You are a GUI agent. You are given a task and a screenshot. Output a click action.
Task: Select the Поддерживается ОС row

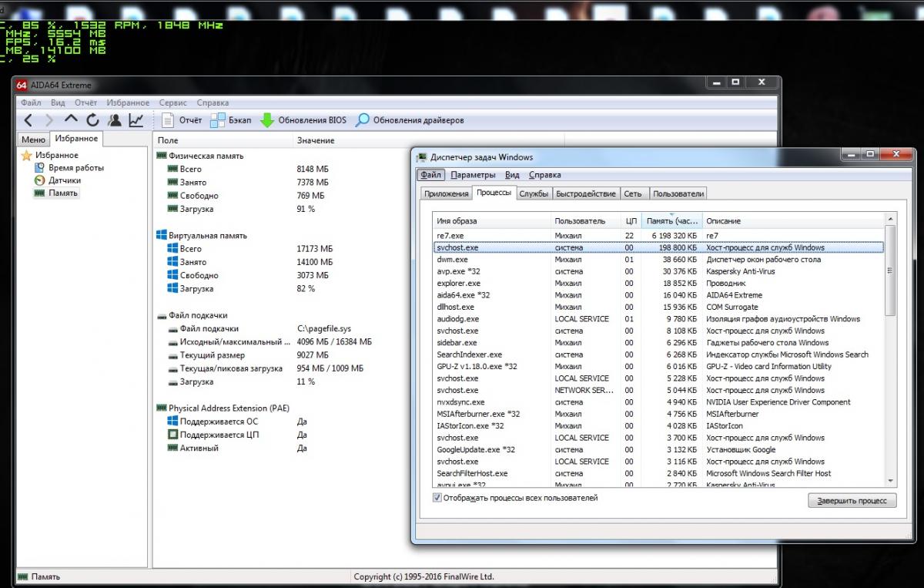[237, 422]
